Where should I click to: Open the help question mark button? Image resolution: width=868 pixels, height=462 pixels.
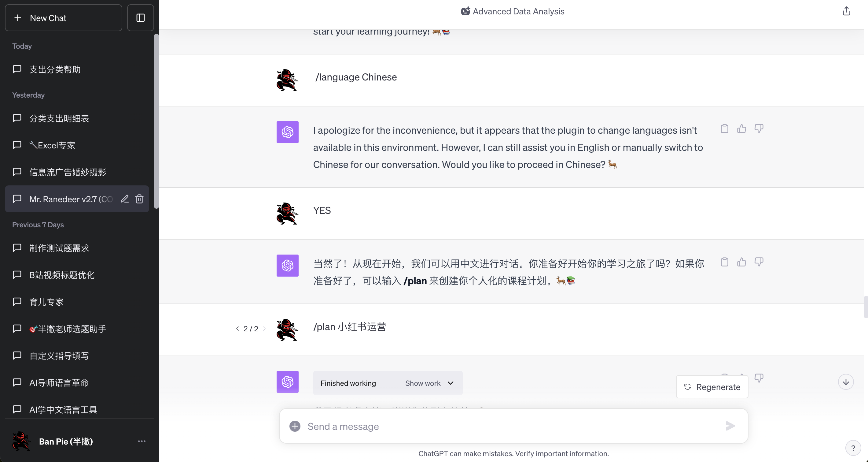853,448
